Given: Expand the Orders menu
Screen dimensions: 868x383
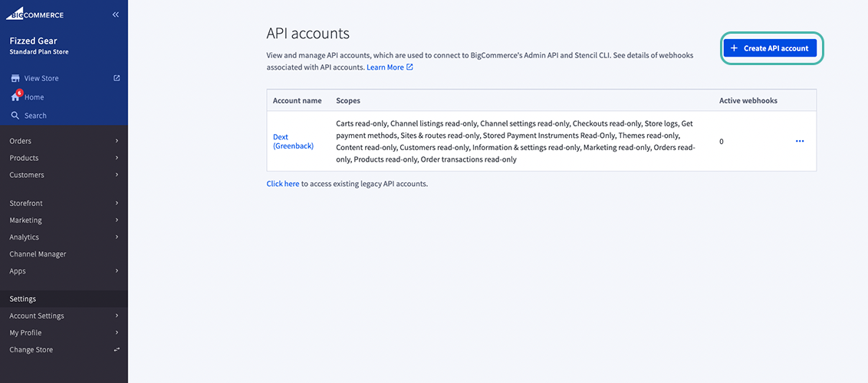Looking at the screenshot, I should 64,141.
